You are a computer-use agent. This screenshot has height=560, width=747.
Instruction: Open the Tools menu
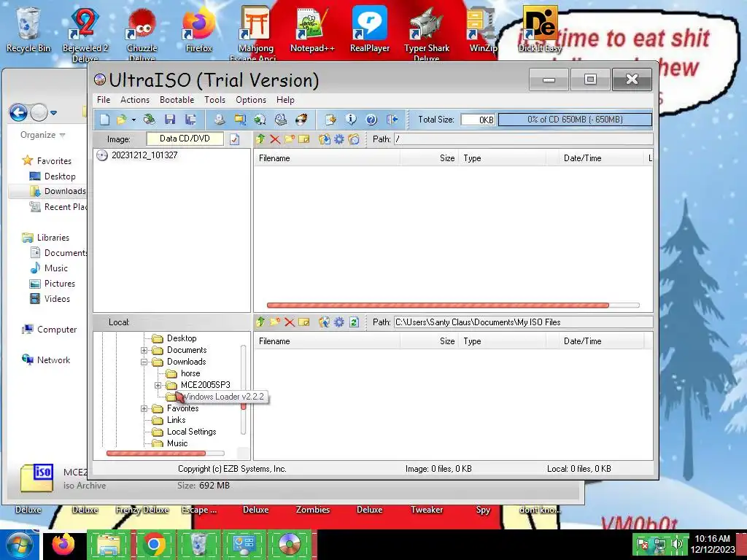(215, 100)
